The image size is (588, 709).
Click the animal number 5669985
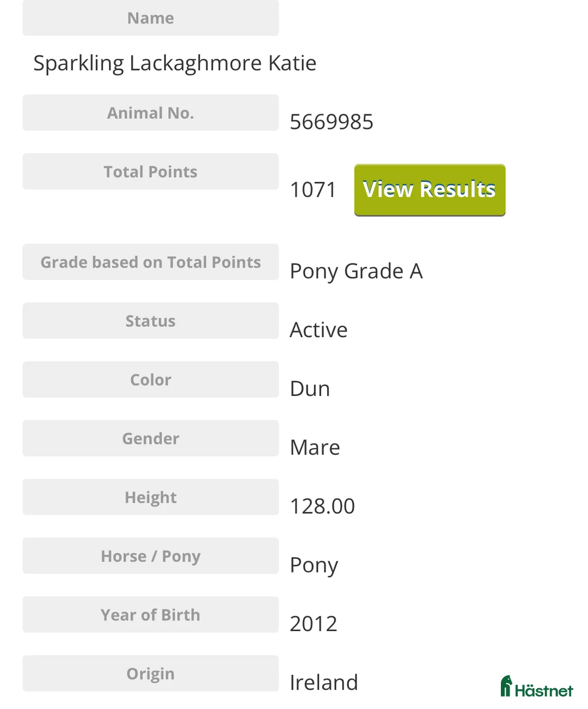click(x=331, y=122)
